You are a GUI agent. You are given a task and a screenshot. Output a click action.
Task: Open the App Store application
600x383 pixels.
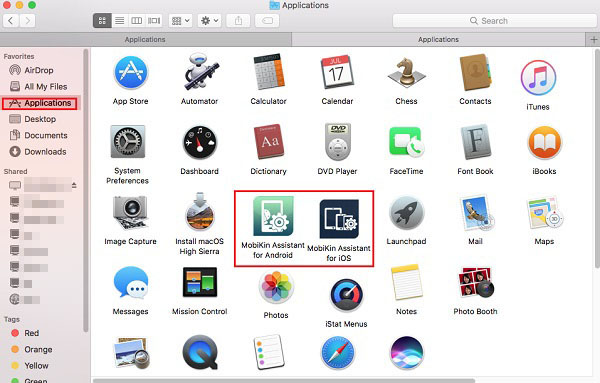pyautogui.click(x=130, y=73)
